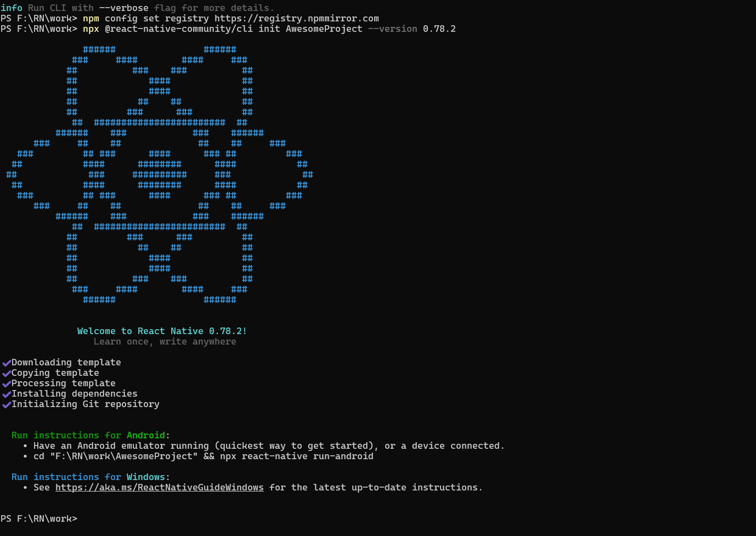Click the blue npm command keyword

pyautogui.click(x=91, y=18)
